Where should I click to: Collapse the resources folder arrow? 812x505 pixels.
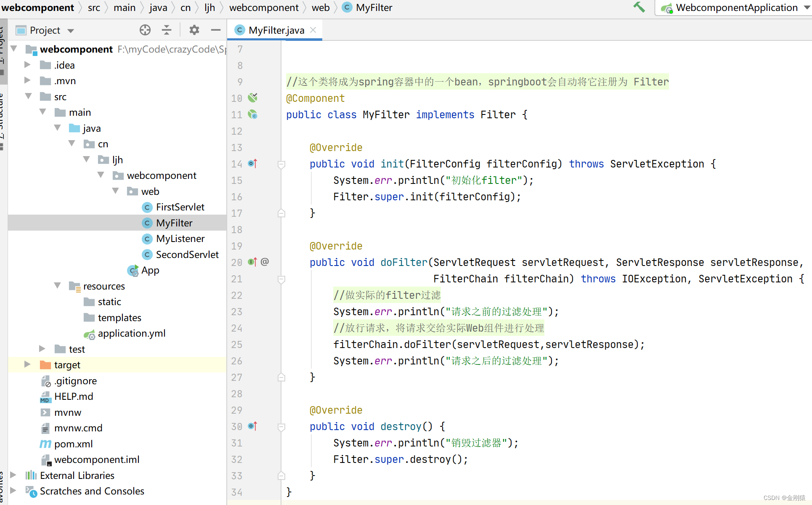point(58,285)
